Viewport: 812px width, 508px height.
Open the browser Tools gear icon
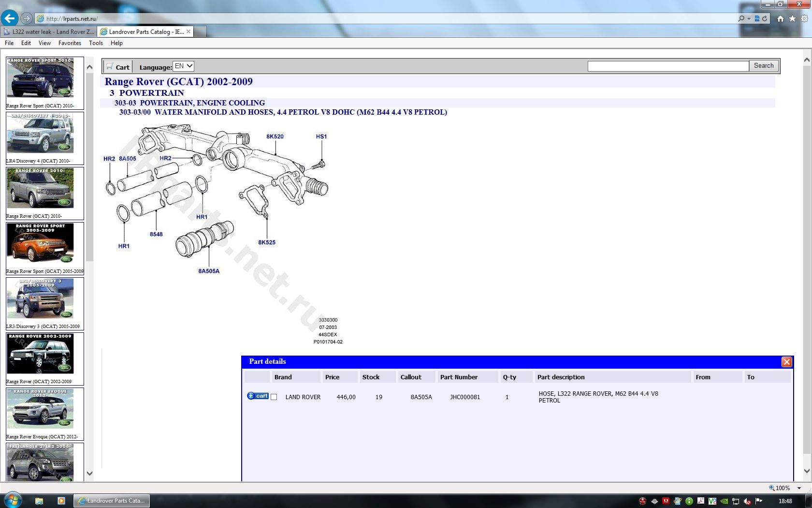point(804,18)
